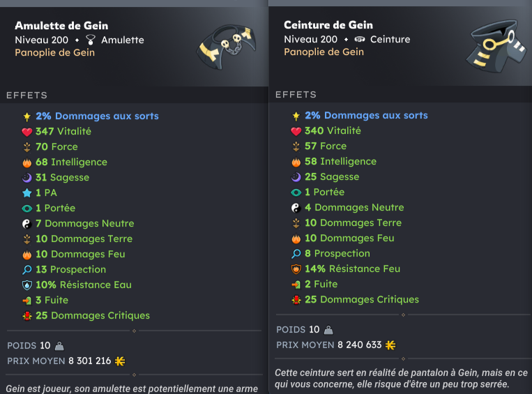Click the Résistance Eau water drop icon
Image resolution: width=532 pixels, height=394 pixels.
27,285
